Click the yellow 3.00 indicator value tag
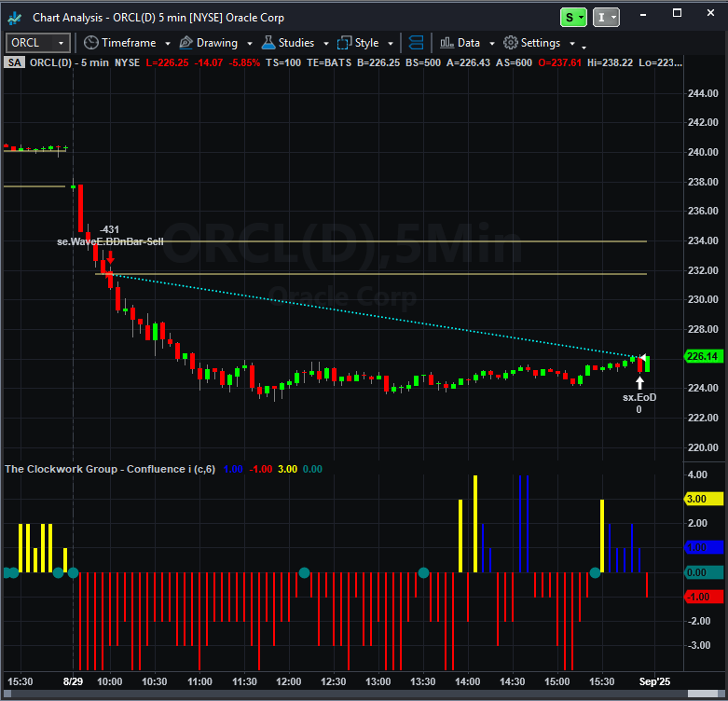This screenshot has height=701, width=728. click(704, 499)
